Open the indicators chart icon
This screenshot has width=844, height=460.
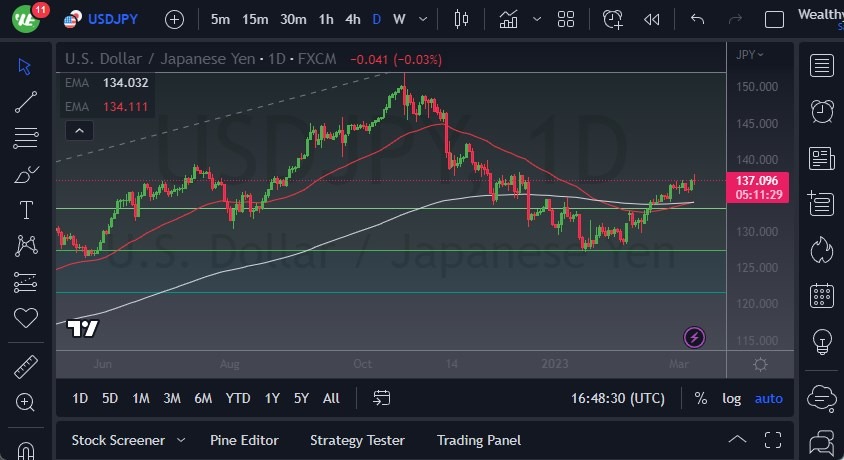[x=509, y=19]
